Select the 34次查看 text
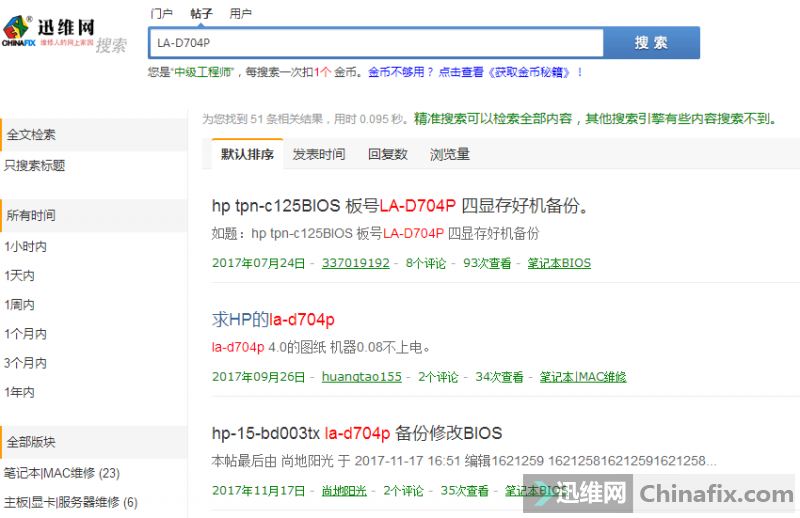The height and width of the screenshot is (518, 800). [x=499, y=377]
